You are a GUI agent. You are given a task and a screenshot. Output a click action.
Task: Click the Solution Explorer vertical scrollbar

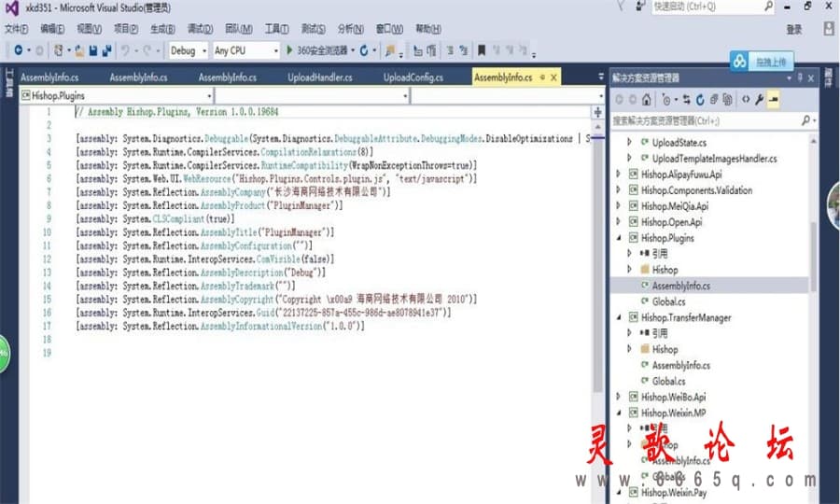tap(813, 257)
